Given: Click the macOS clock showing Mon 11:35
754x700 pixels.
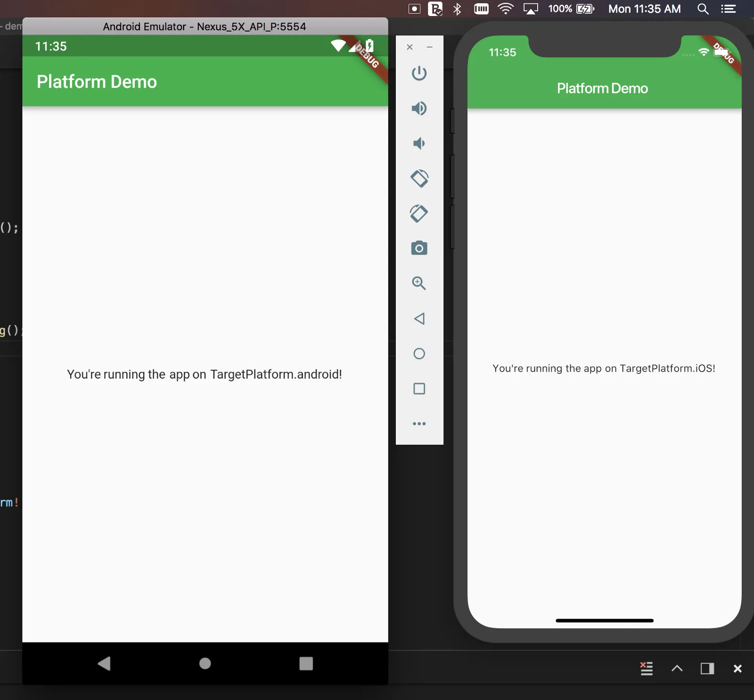Looking at the screenshot, I should (x=644, y=9).
